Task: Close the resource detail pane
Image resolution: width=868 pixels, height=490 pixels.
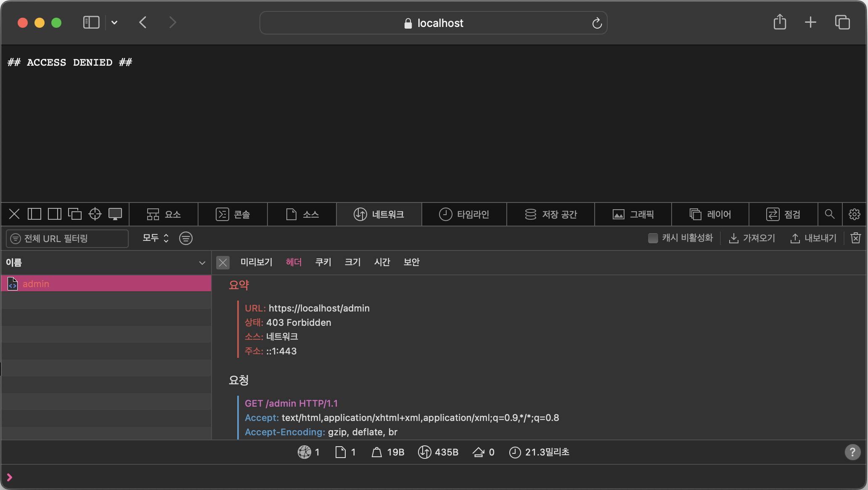Action: tap(223, 263)
